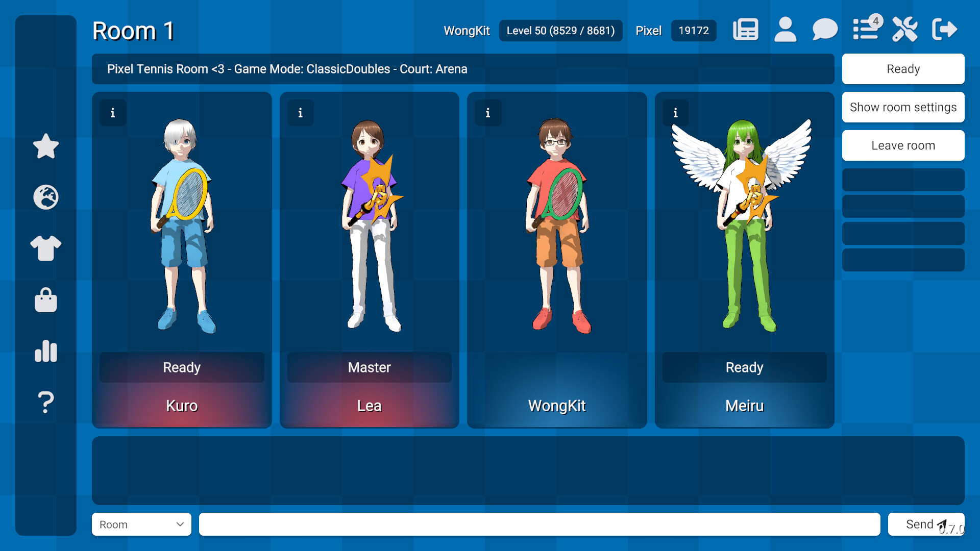View Meiru's player info
The width and height of the screenshot is (980, 551).
click(x=676, y=113)
